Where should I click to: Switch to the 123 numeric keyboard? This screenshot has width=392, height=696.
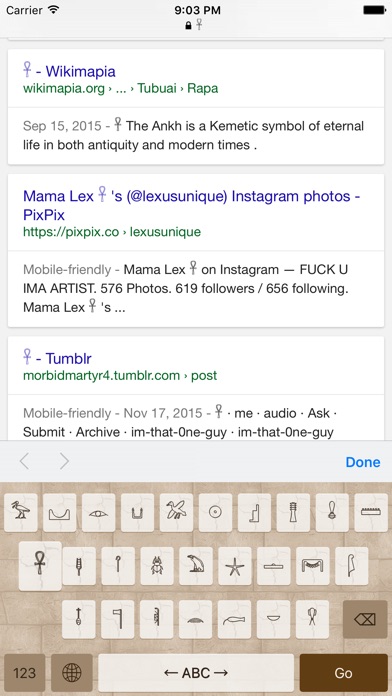(24, 673)
